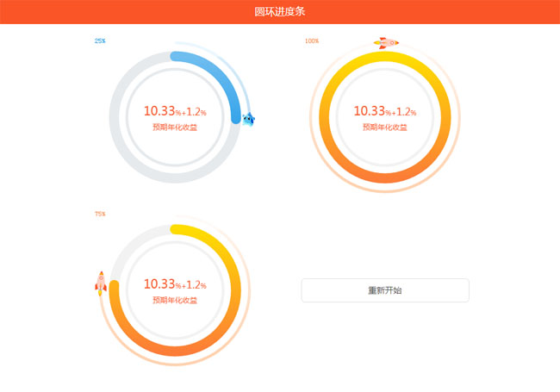Click the 圆环进度条 header title
This screenshot has width=560, height=392.
pos(280,12)
